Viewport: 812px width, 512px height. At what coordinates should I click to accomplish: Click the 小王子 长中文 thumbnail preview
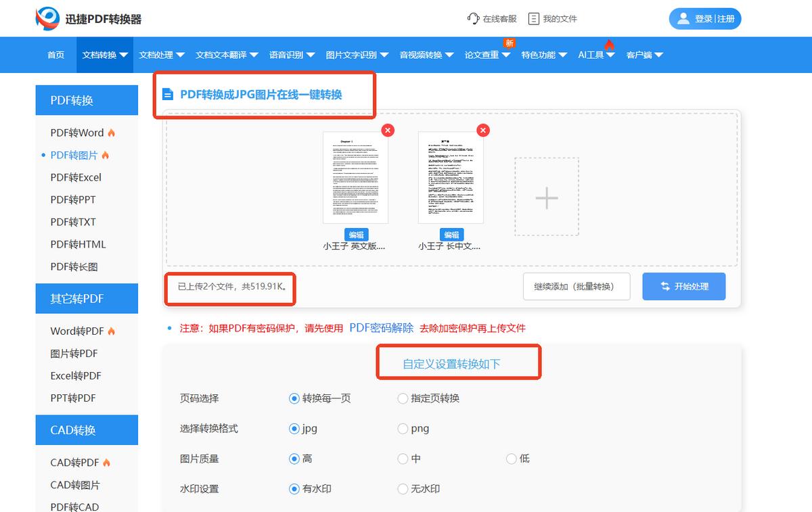coord(451,176)
